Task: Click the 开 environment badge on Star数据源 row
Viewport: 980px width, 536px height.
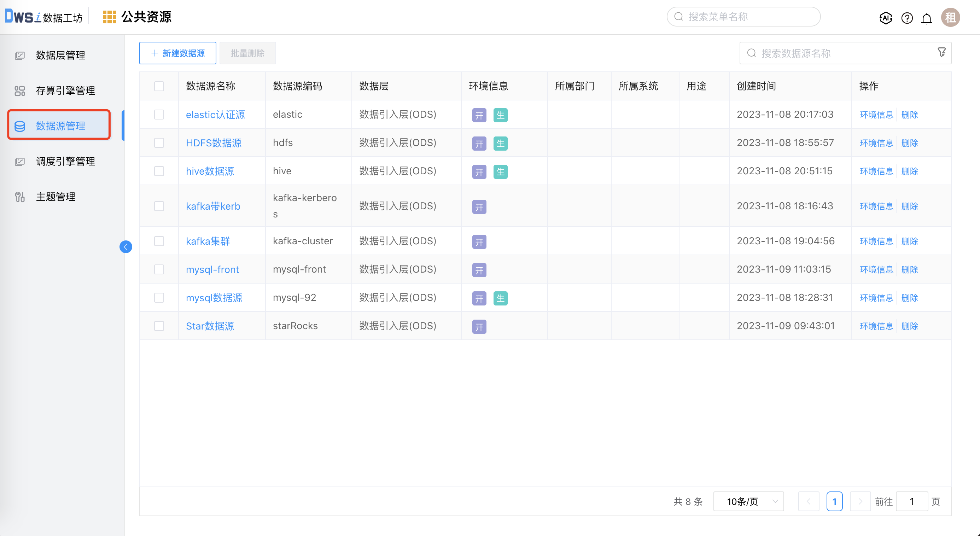Action: pos(479,326)
